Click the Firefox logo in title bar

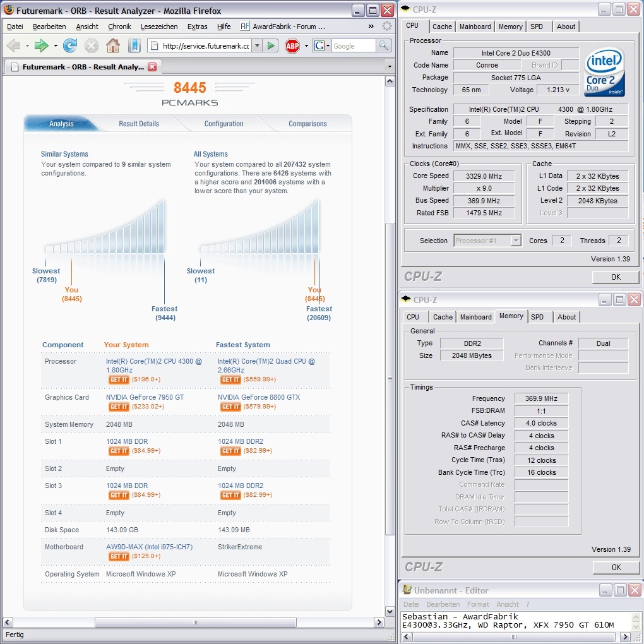9,10
